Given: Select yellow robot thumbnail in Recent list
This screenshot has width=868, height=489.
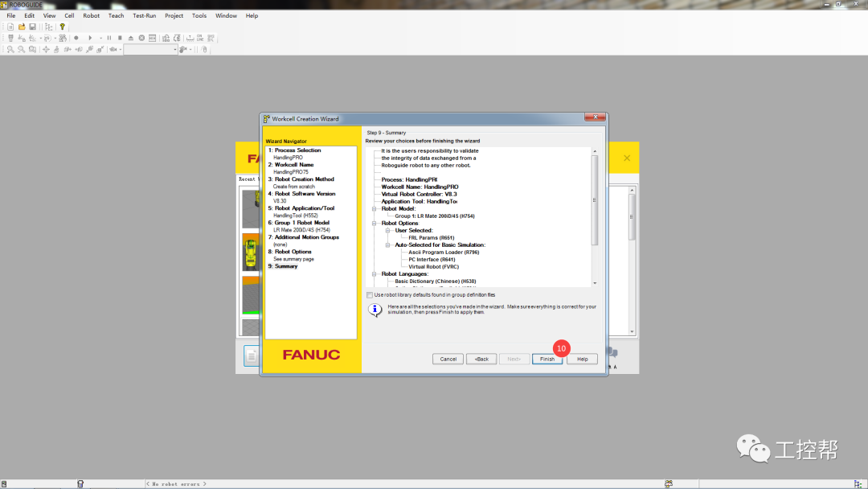Looking at the screenshot, I should [251, 252].
